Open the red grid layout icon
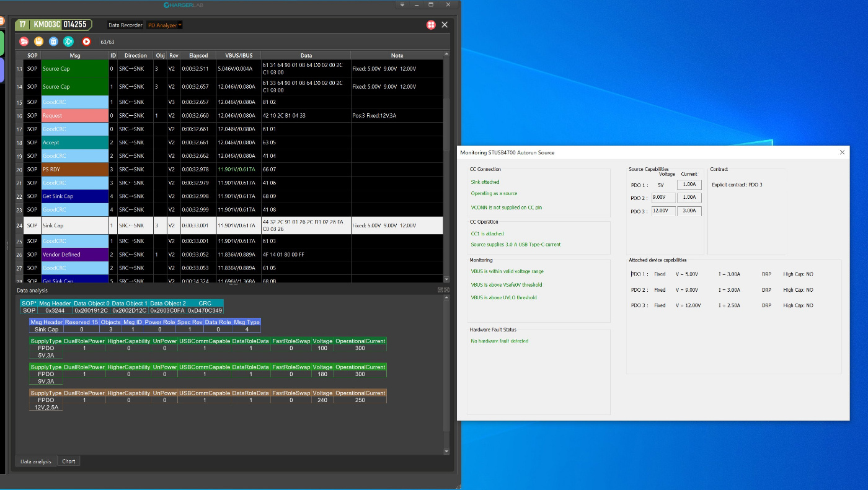 pyautogui.click(x=431, y=25)
